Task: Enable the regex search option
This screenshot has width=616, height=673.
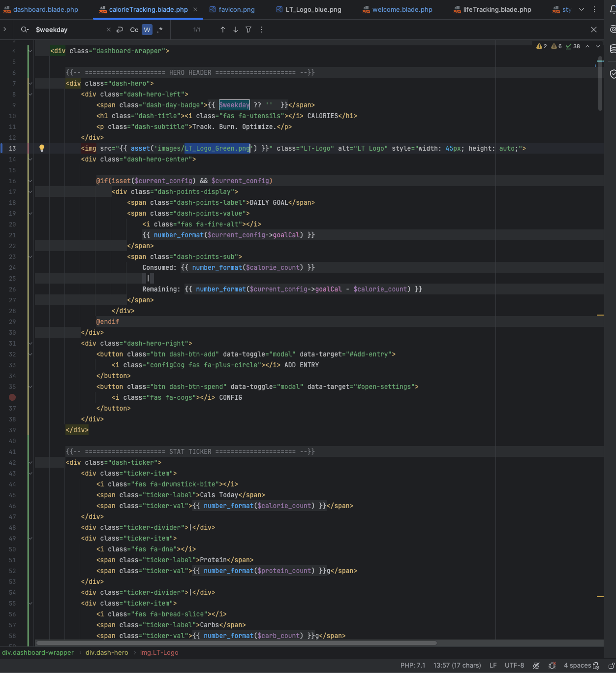Action: pos(160,30)
